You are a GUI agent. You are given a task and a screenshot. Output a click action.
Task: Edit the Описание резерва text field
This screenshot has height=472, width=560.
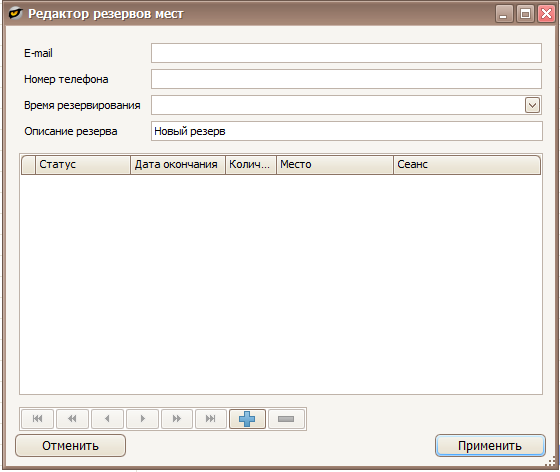(x=346, y=131)
